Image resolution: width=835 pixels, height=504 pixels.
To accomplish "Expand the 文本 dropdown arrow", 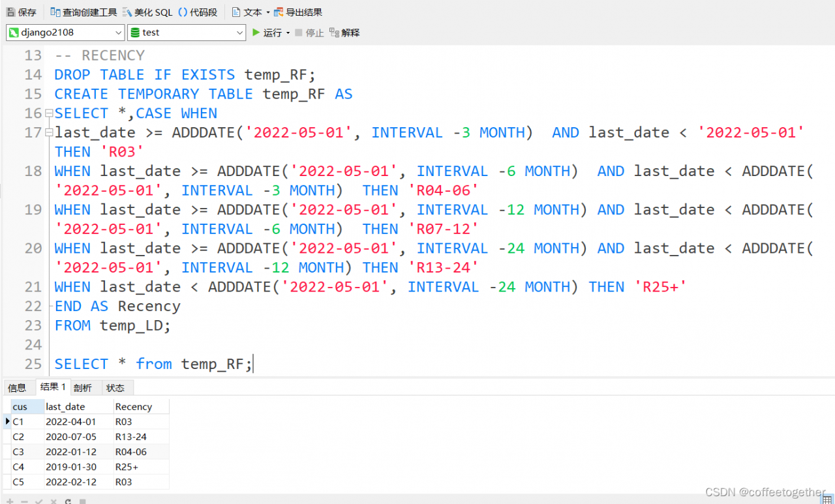I will tap(267, 12).
